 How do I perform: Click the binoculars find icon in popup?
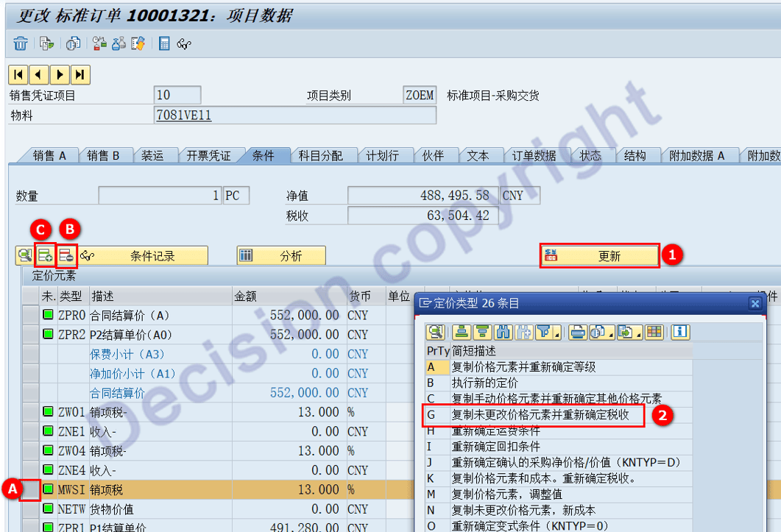pyautogui.click(x=503, y=332)
